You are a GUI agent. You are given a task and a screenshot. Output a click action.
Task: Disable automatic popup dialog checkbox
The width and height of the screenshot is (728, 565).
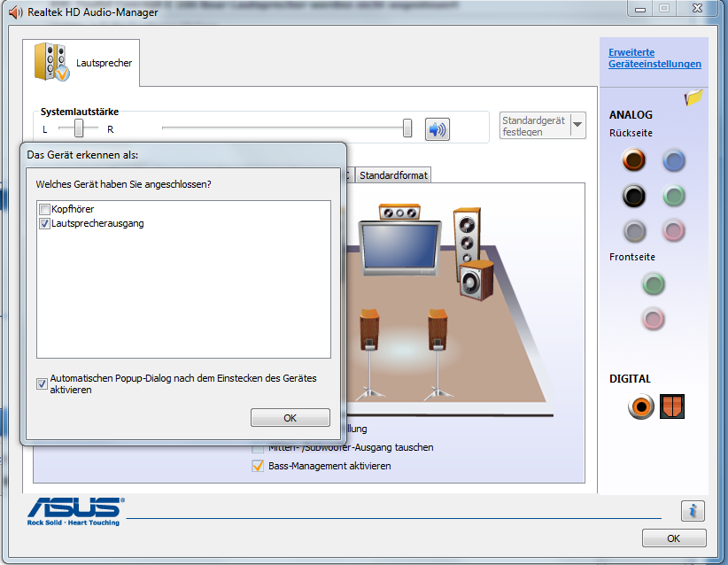tap(42, 384)
